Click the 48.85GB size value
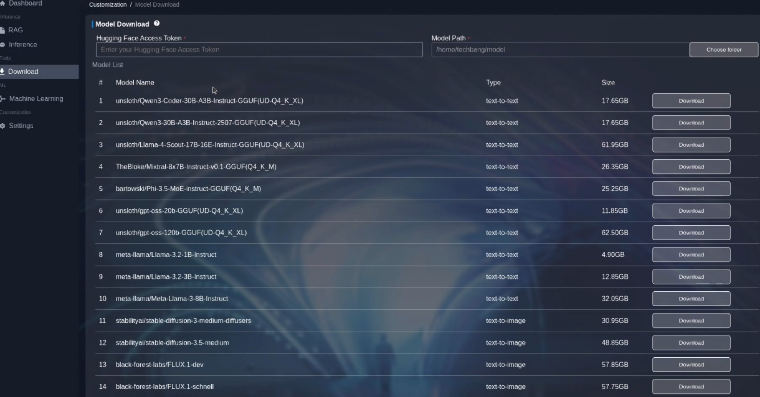Image resolution: width=760 pixels, height=397 pixels. [x=615, y=343]
